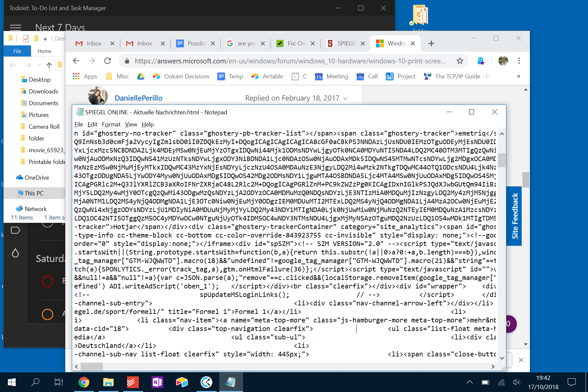Screen dimensions: 588x392
Task: Open recent locations dropdown in File Explorer
Action: click(x=39, y=65)
